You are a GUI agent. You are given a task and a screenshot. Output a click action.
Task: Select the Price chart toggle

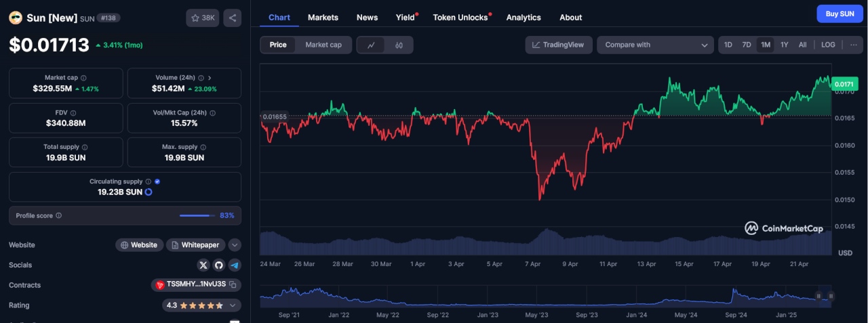(x=278, y=45)
